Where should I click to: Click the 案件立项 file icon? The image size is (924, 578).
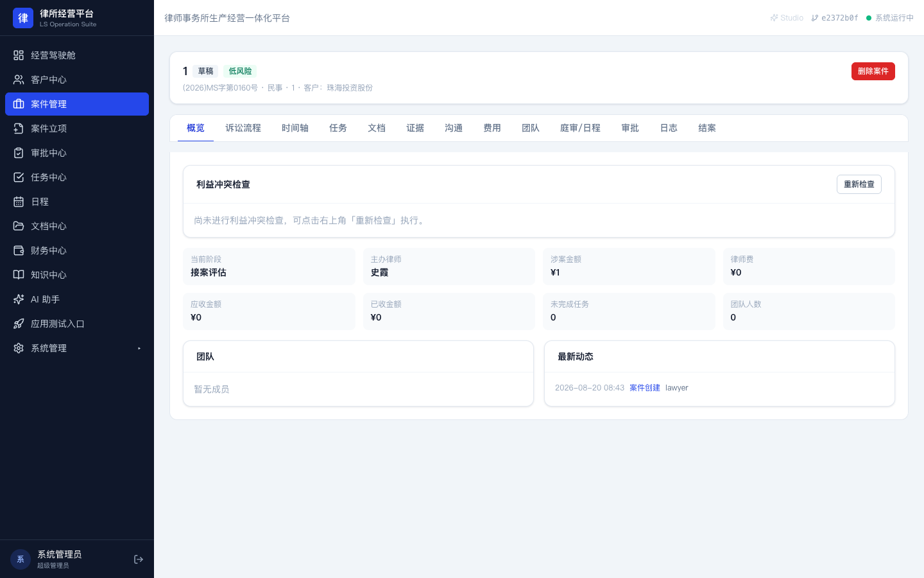19,128
